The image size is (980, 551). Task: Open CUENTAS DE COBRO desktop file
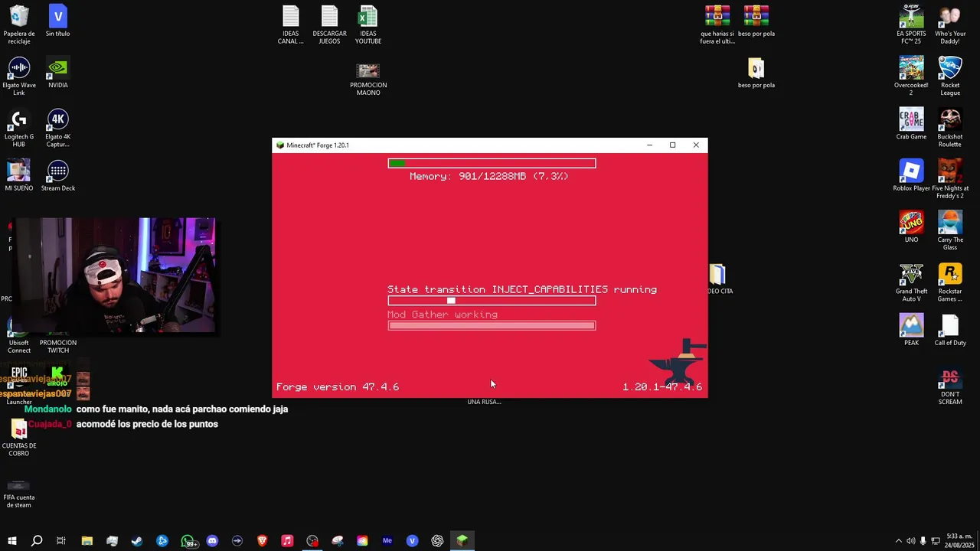coord(19,437)
